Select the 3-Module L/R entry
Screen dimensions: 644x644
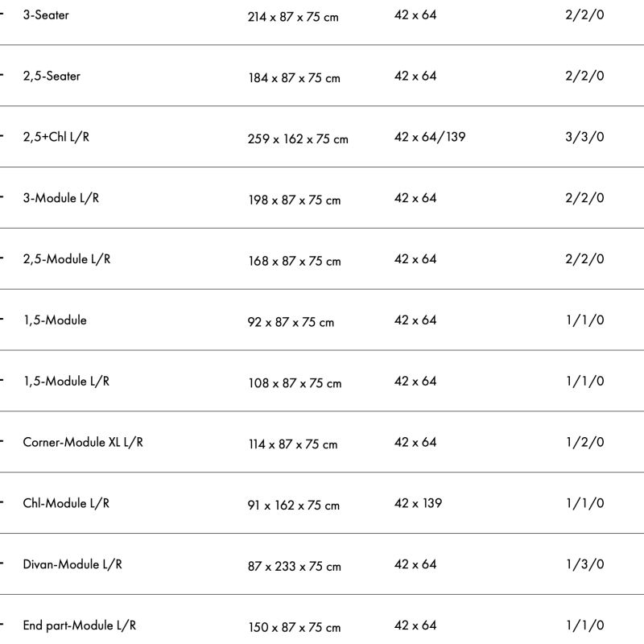point(61,198)
